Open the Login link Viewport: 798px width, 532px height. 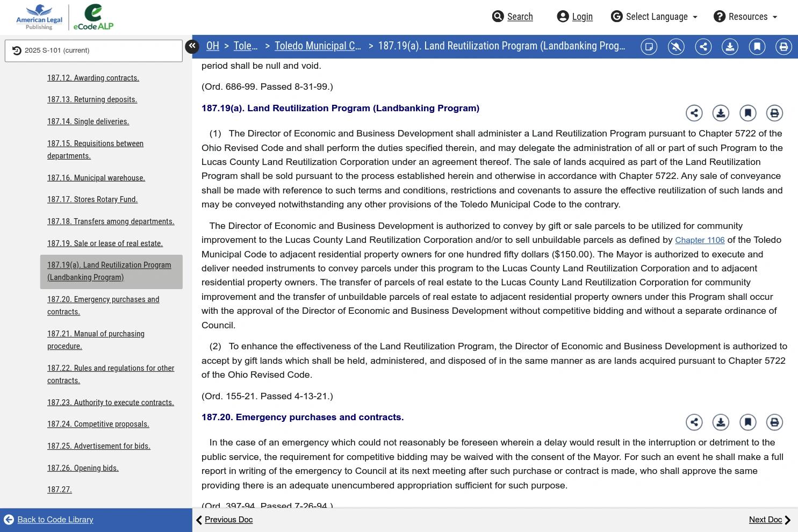(x=582, y=17)
